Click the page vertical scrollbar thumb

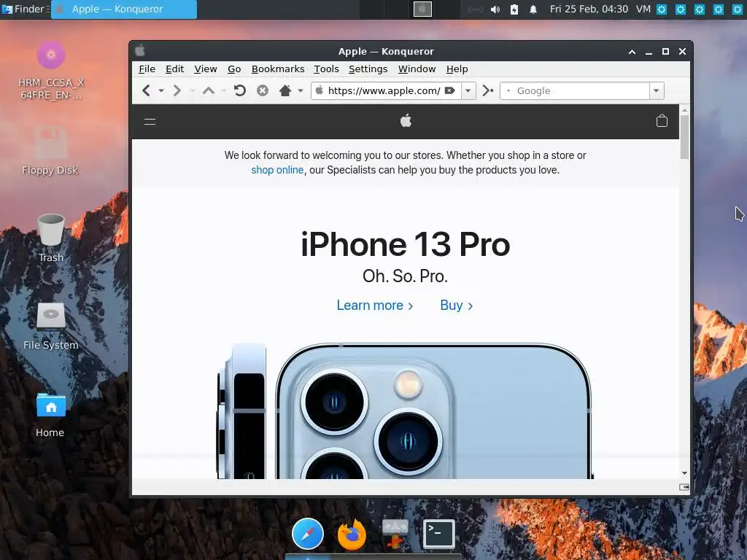pos(684,137)
